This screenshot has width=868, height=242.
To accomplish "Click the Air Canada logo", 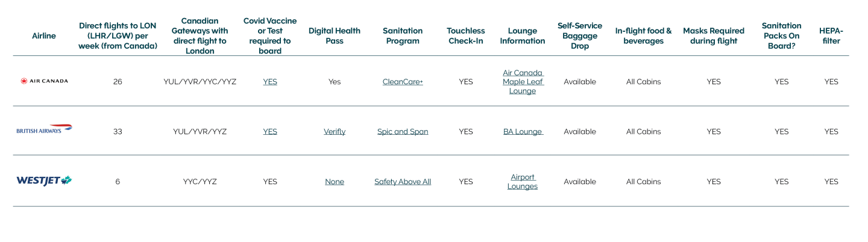I will [x=44, y=81].
